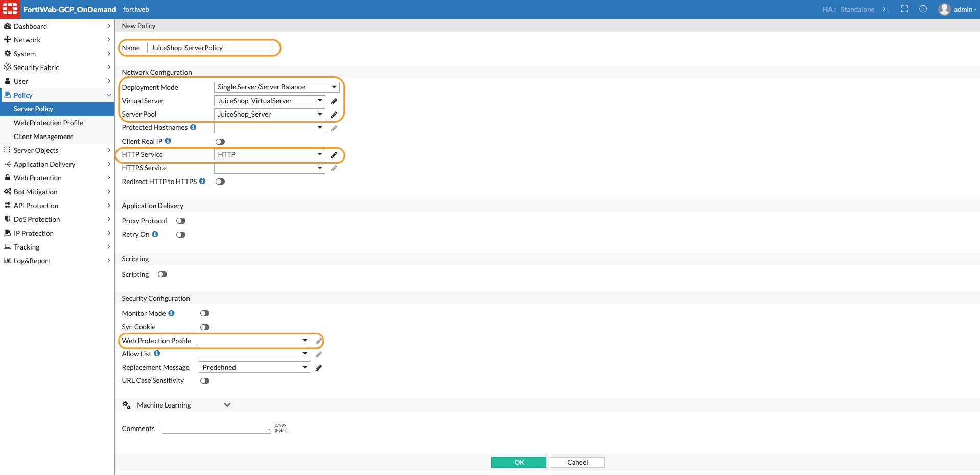Open the Deployment Mode dropdown
This screenshot has width=980, height=475.
tap(277, 87)
